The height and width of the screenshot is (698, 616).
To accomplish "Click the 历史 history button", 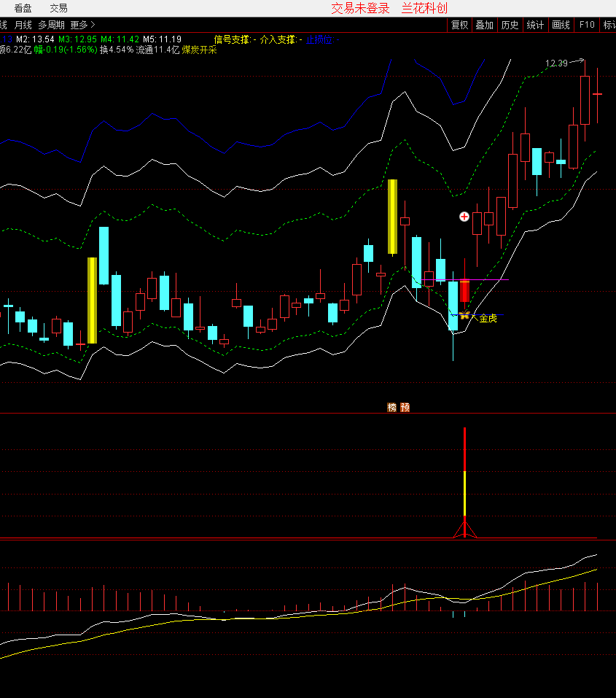I will pos(510,25).
